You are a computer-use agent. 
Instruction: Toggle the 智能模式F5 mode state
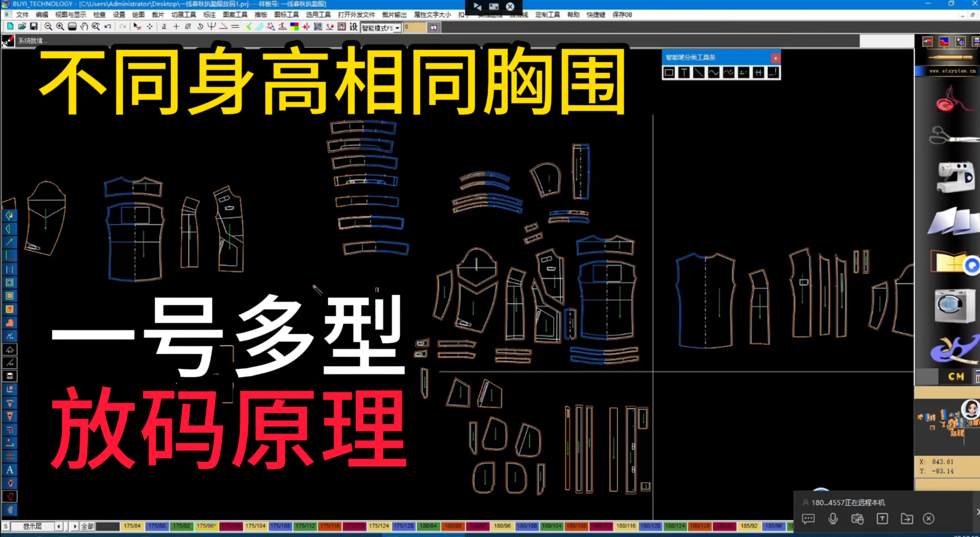379,28
